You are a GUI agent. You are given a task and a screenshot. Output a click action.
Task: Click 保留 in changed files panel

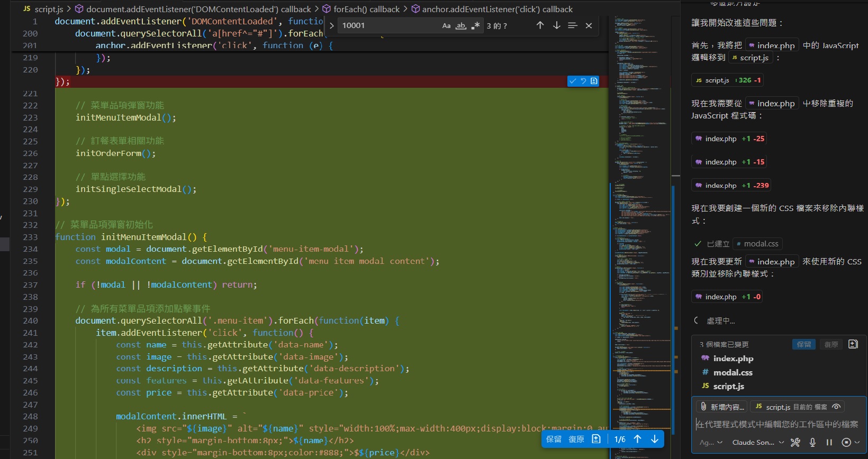(803, 344)
